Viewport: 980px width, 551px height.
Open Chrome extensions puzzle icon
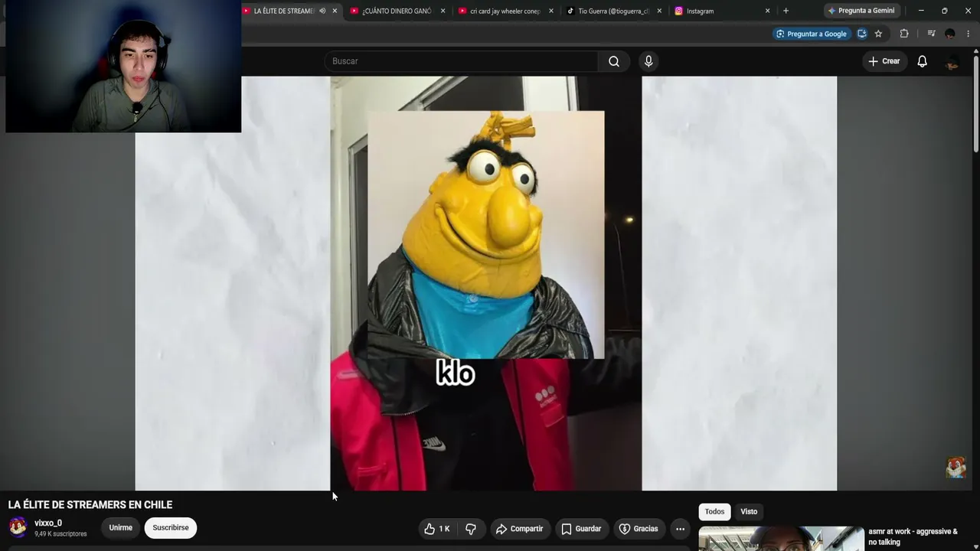(x=904, y=34)
